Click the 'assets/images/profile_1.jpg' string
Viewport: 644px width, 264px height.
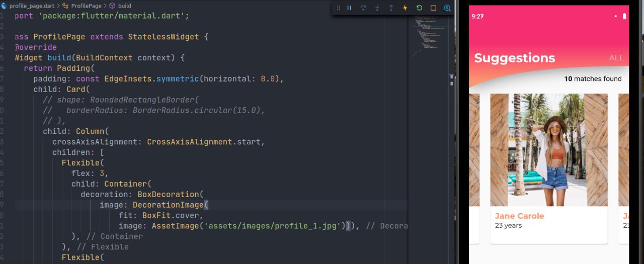click(x=273, y=226)
